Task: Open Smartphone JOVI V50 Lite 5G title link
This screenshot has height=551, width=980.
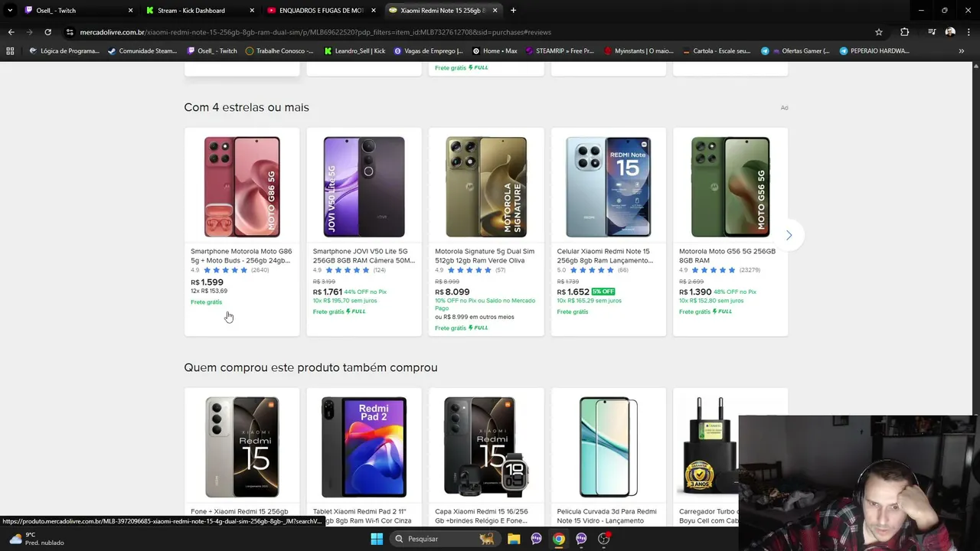Action: pos(364,256)
